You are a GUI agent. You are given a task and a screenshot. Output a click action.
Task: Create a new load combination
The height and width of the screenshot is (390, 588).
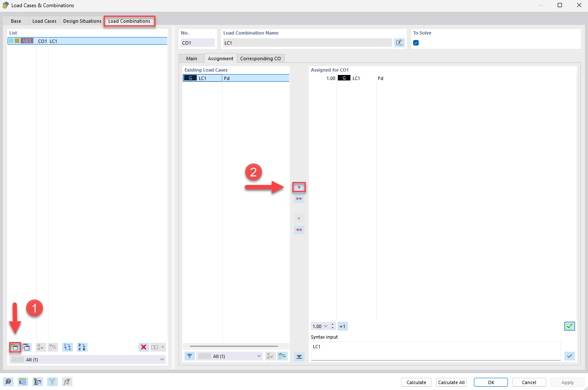15,347
